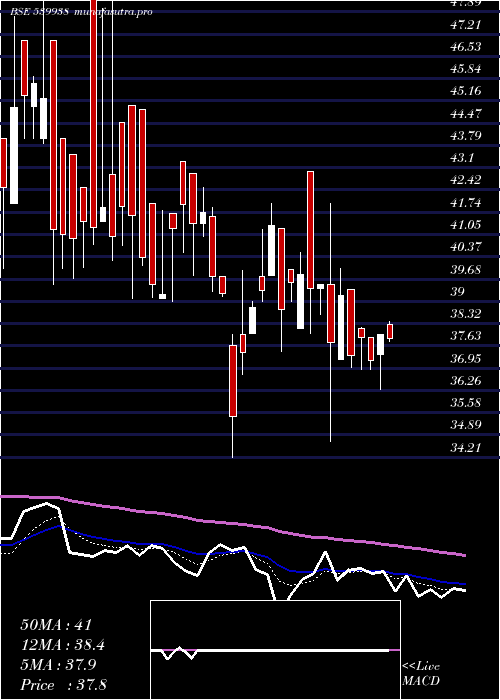Click the 5MA : 37.9 readout

click(x=58, y=665)
